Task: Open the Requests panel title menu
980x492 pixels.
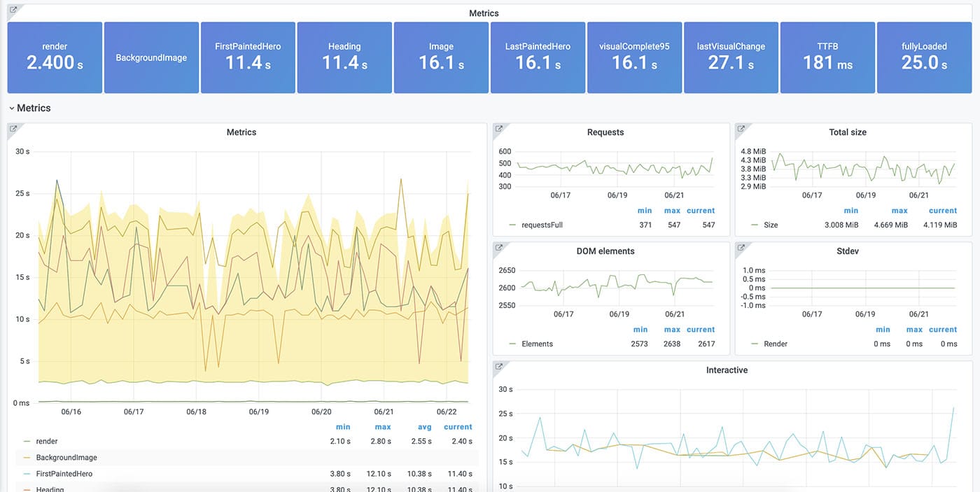Action: pos(605,132)
